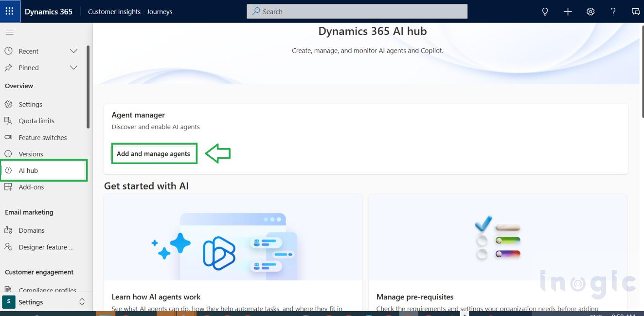Click the Versions info icon

pyautogui.click(x=8, y=154)
